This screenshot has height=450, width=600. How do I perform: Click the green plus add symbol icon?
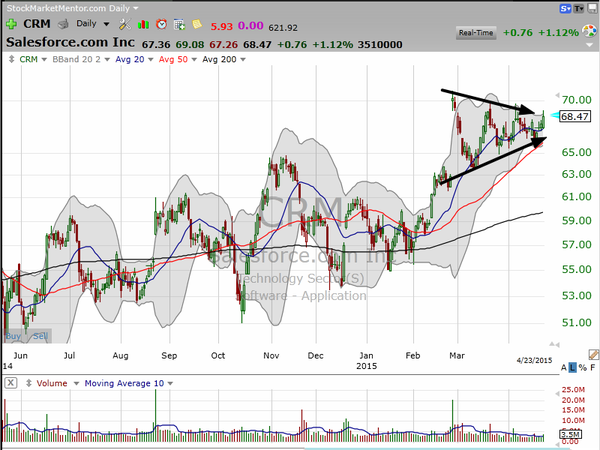point(11,24)
